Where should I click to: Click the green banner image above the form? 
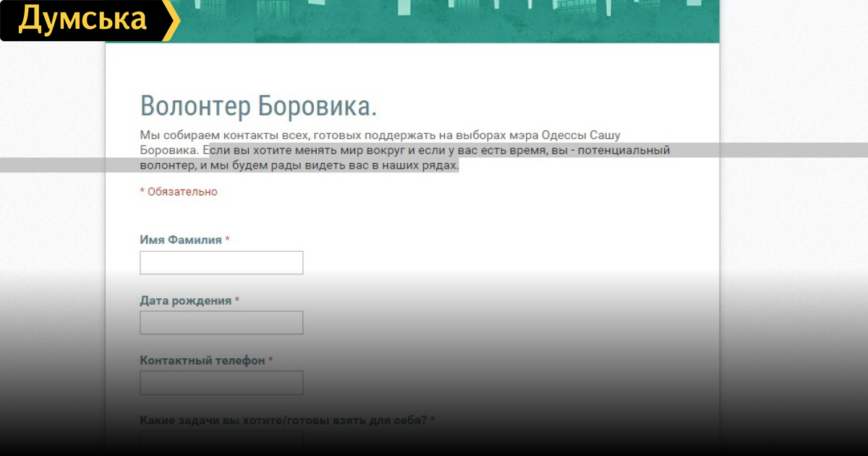(x=448, y=20)
